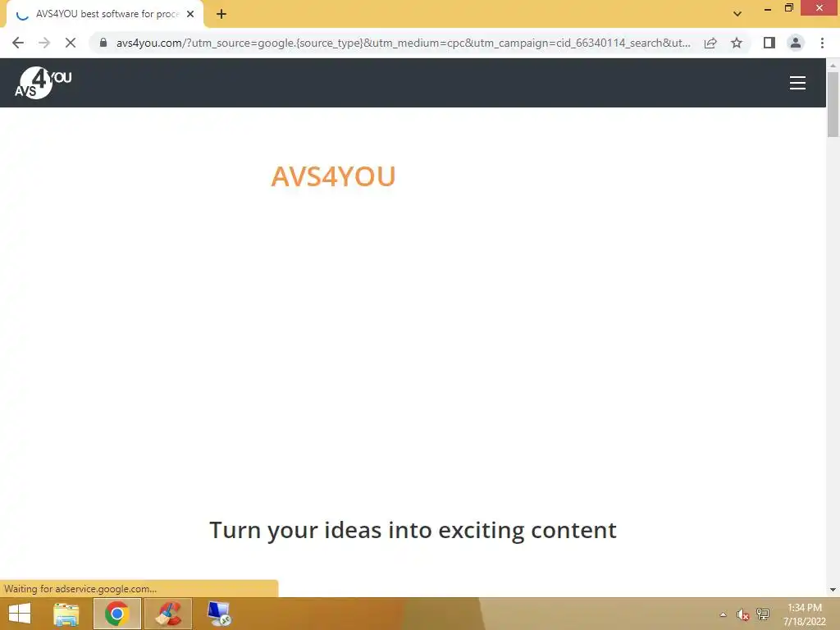Image resolution: width=840 pixels, height=630 pixels.
Task: Select the AVS4YOU best software tab
Action: point(104,15)
